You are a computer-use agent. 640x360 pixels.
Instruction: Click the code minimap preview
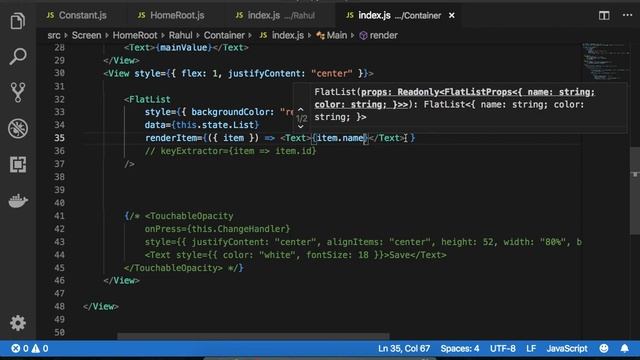point(605,61)
